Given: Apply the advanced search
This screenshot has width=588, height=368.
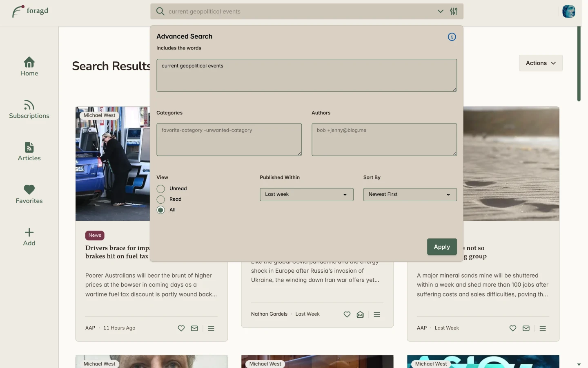Looking at the screenshot, I should [442, 247].
